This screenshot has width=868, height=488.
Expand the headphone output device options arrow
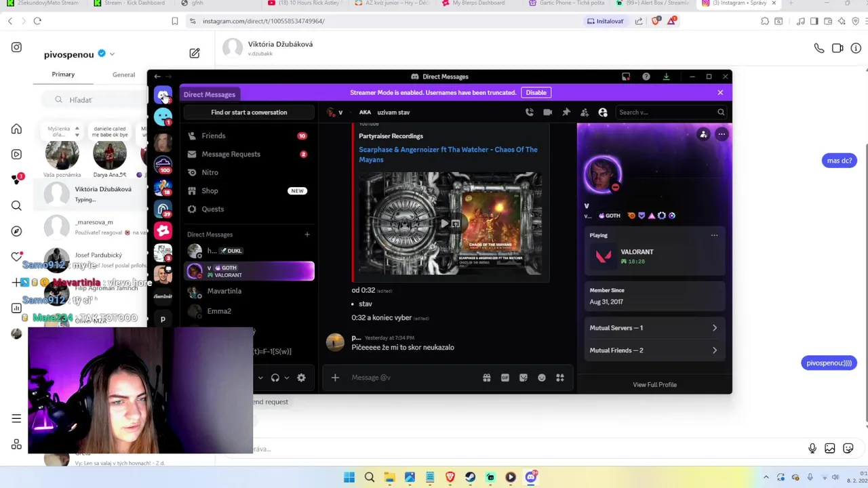286,378
